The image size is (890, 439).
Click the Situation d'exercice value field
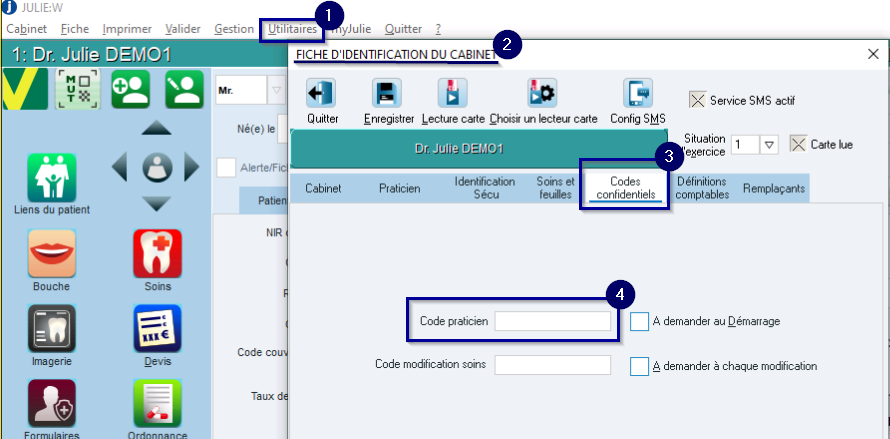745,144
